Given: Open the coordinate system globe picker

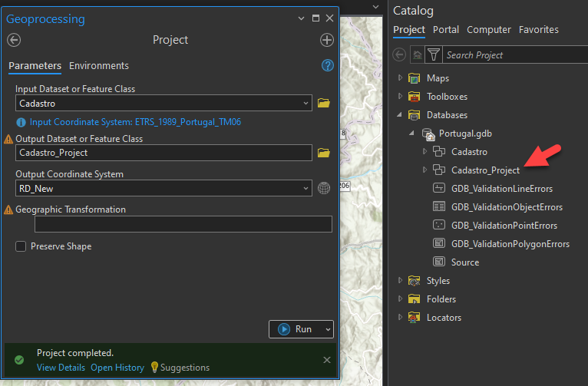Looking at the screenshot, I should (x=323, y=188).
